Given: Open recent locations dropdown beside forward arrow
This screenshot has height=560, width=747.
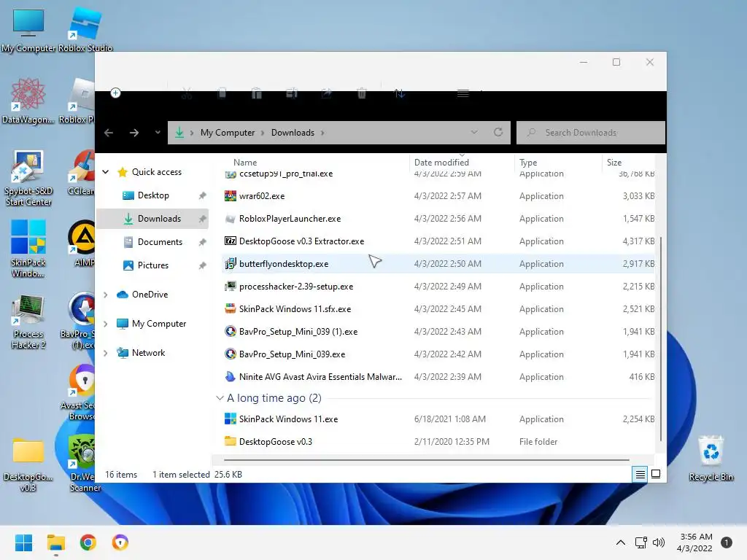Looking at the screenshot, I should [158, 133].
